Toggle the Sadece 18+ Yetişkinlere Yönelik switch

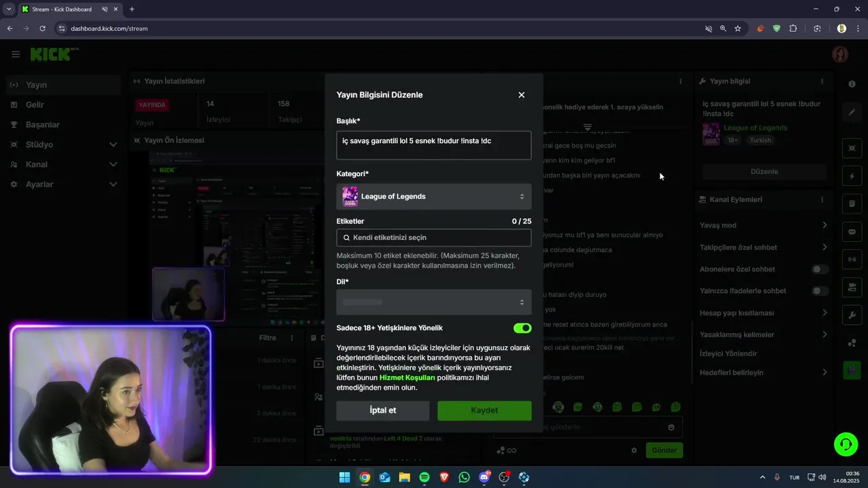522,328
